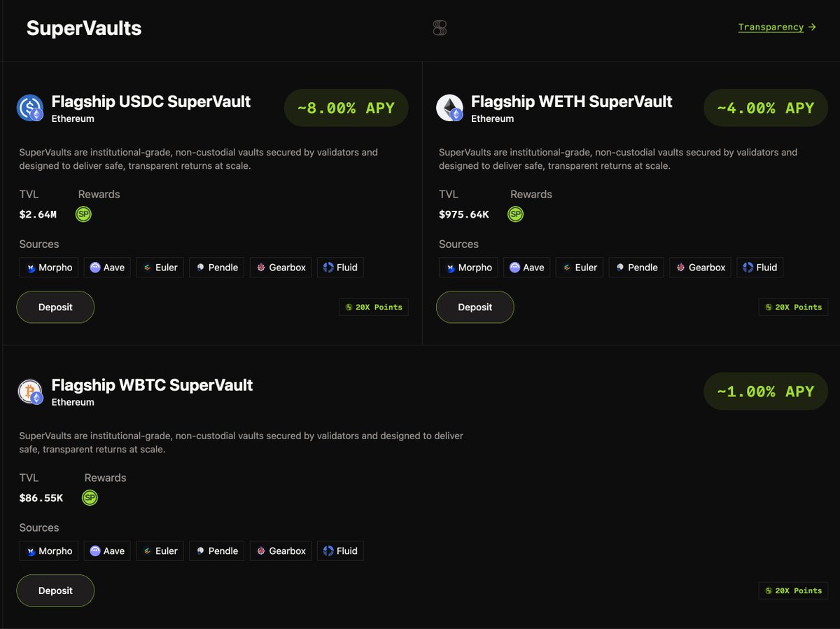Select the Aave source in WBTC vault
The width and height of the screenshot is (840, 629).
click(107, 551)
